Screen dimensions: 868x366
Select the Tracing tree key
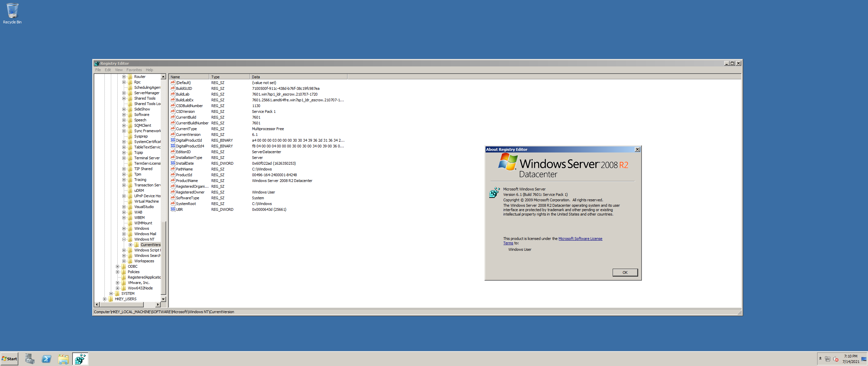point(140,180)
